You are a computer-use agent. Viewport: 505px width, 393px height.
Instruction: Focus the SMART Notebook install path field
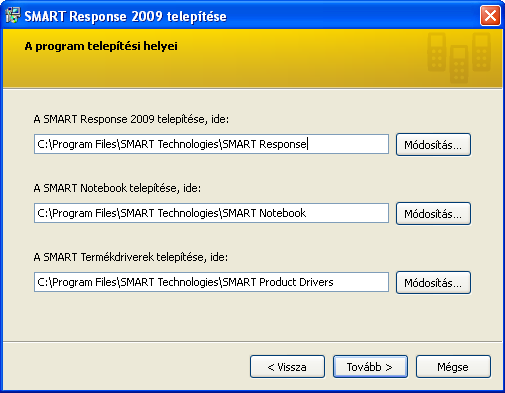tap(211, 213)
